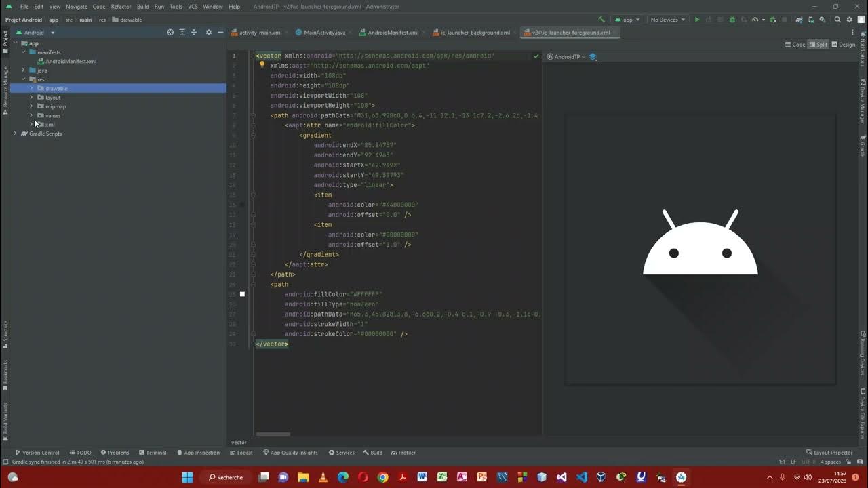Open the File menu
The height and width of the screenshot is (488, 868).
point(24,7)
